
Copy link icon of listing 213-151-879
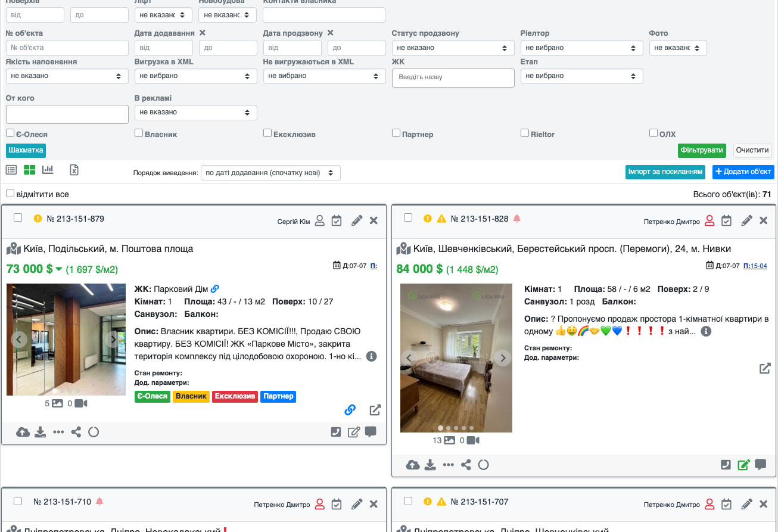[350, 410]
